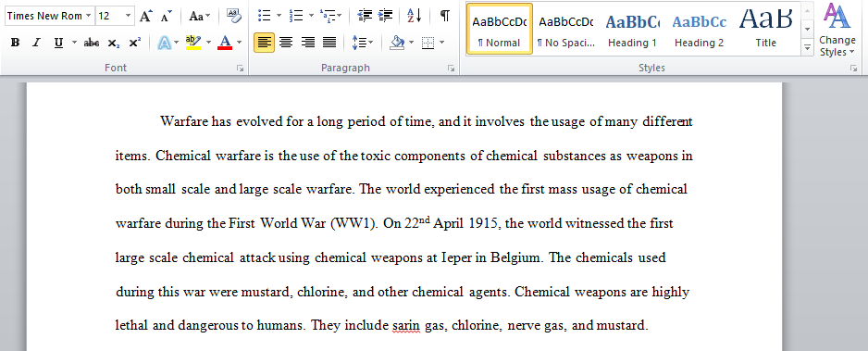
Task: Open the Paragraph dialog launcher
Action: pyautogui.click(x=452, y=69)
